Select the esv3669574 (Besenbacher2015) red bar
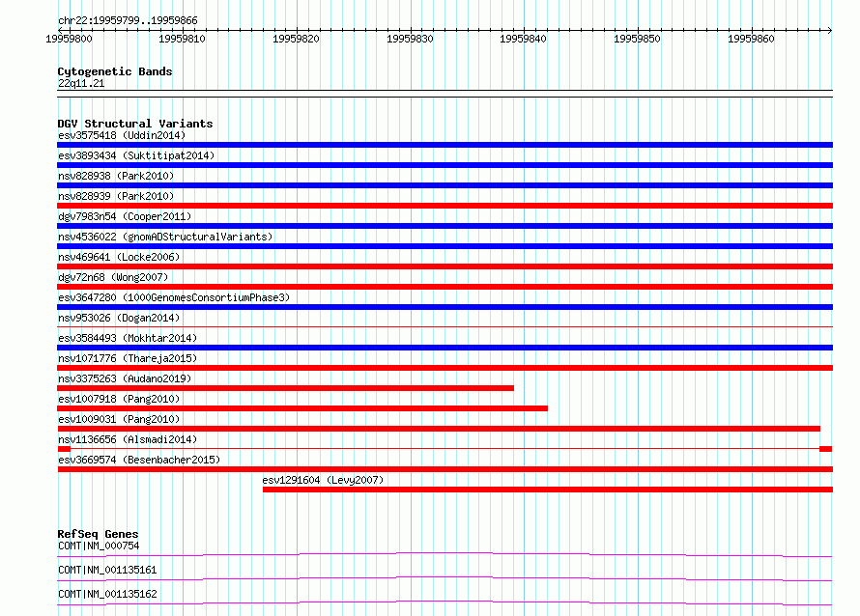Viewport: 860px width, 616px height. click(444, 469)
